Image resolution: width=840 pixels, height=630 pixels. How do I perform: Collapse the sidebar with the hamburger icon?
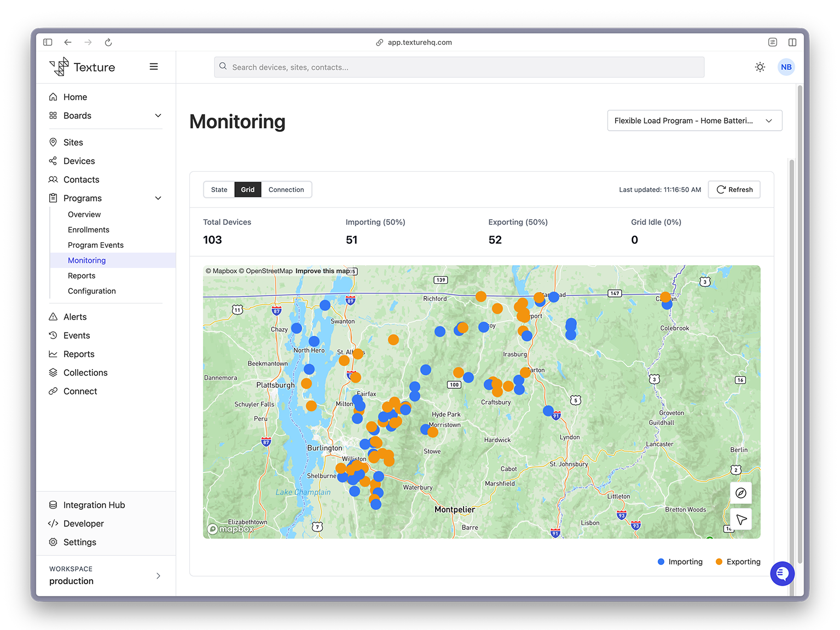tap(154, 66)
